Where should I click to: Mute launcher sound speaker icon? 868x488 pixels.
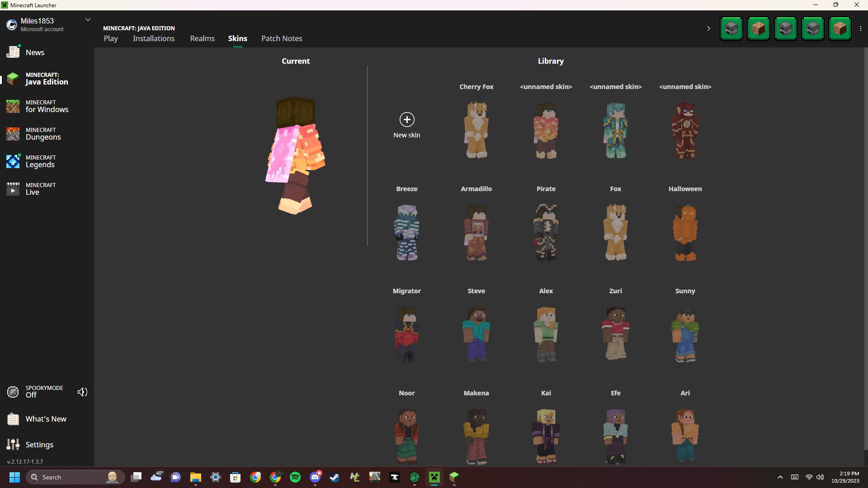click(82, 392)
